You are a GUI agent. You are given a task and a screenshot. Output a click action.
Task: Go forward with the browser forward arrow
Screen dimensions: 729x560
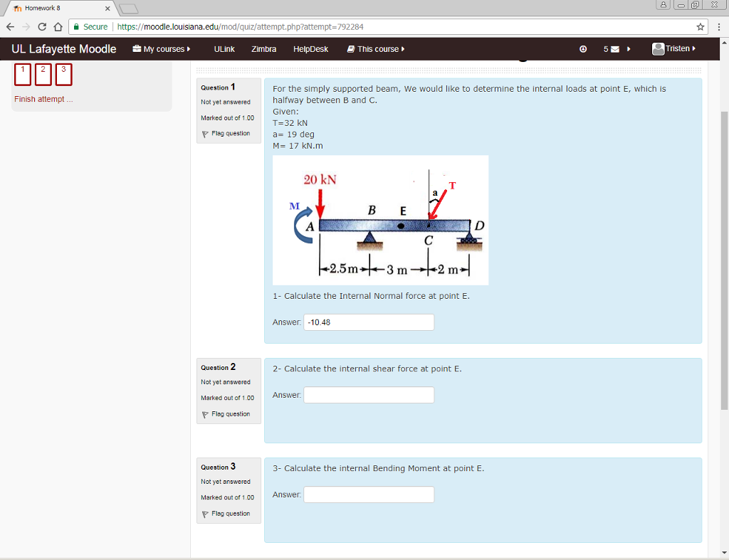(x=26, y=27)
